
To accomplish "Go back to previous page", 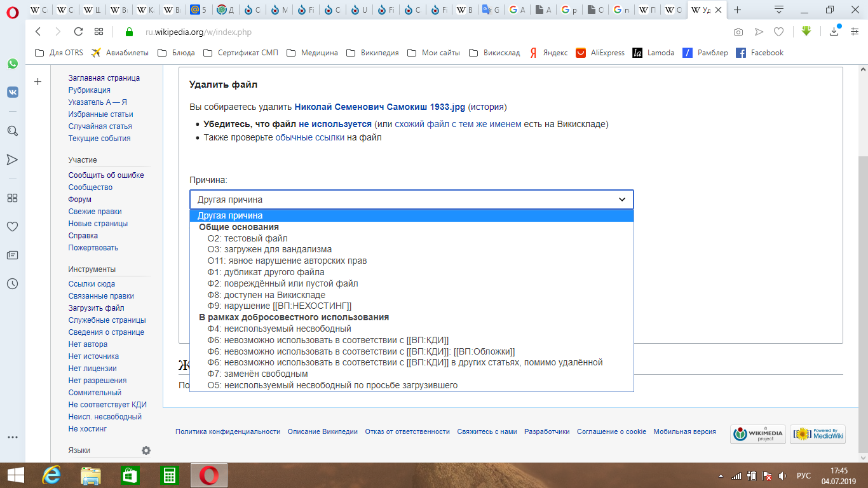I will (38, 32).
